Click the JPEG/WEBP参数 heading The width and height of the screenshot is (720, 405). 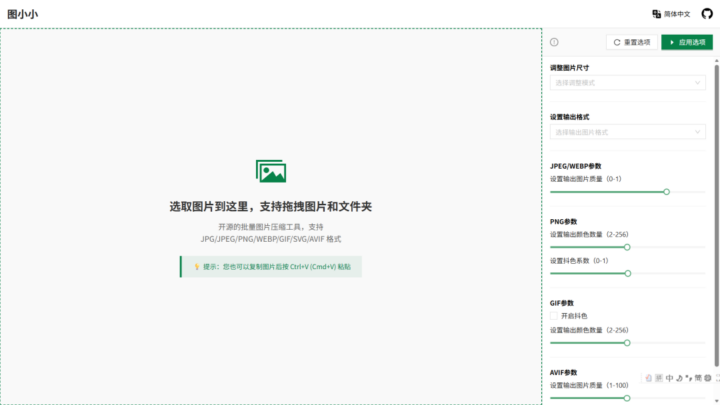point(575,166)
